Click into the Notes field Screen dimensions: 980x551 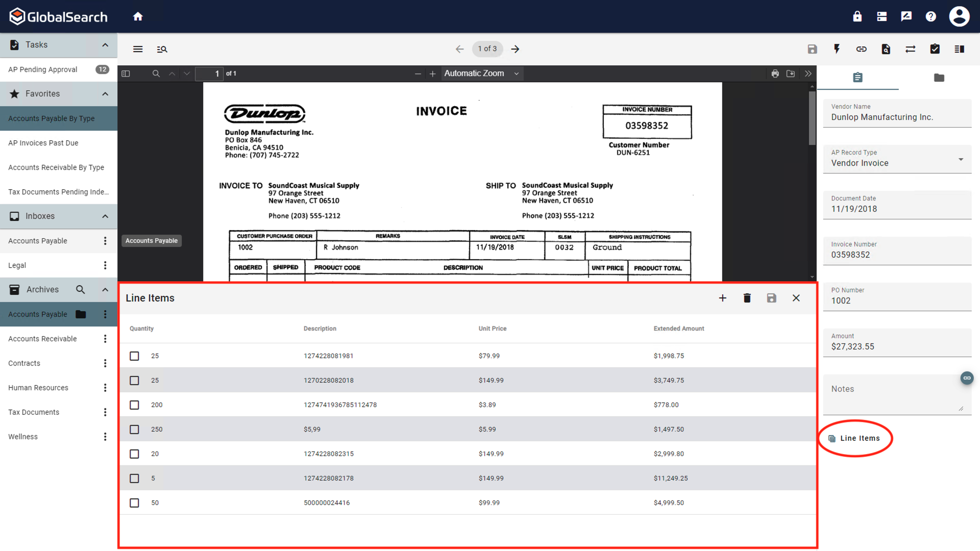click(893, 395)
